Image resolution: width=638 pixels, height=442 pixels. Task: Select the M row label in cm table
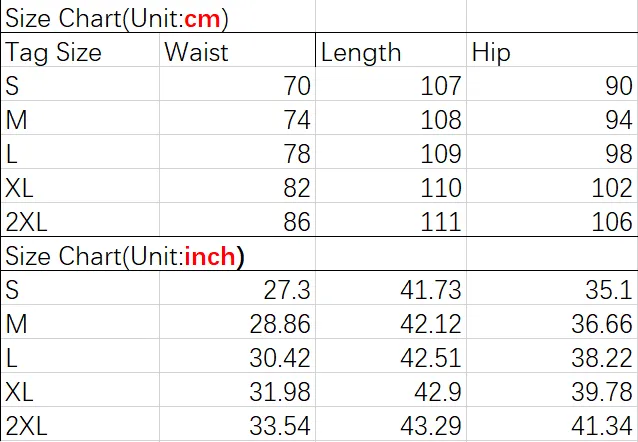tap(80, 118)
